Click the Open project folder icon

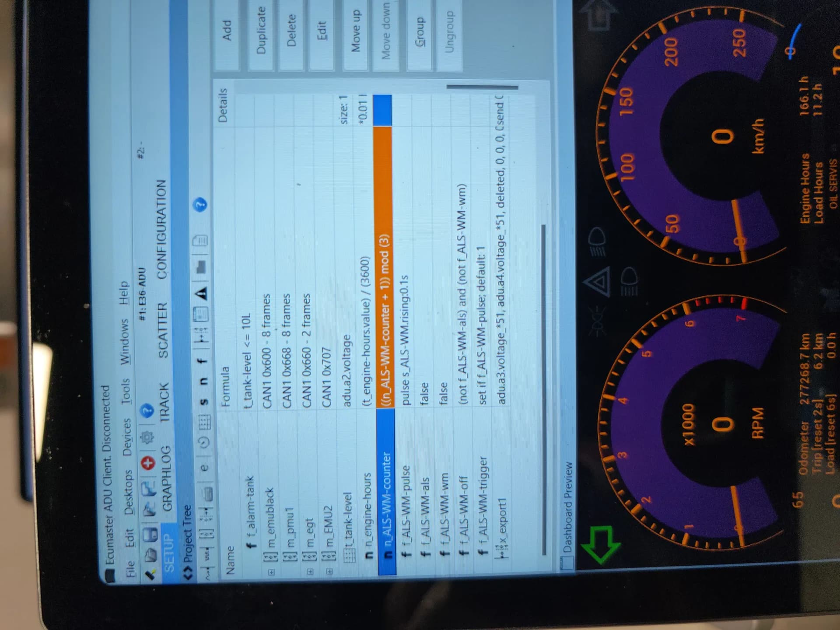151,555
